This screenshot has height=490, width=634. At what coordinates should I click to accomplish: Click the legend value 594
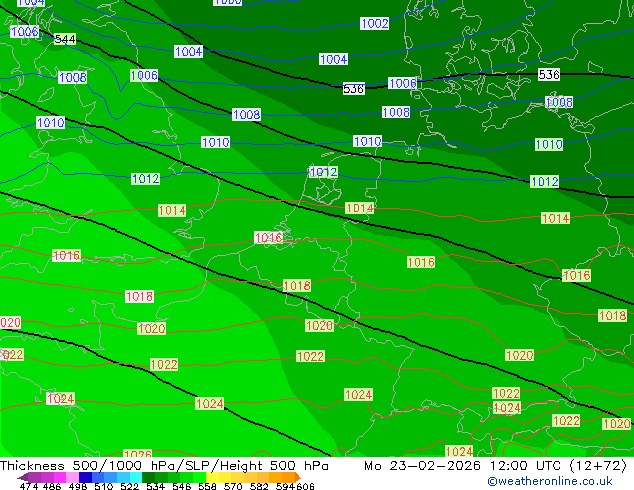285,486
